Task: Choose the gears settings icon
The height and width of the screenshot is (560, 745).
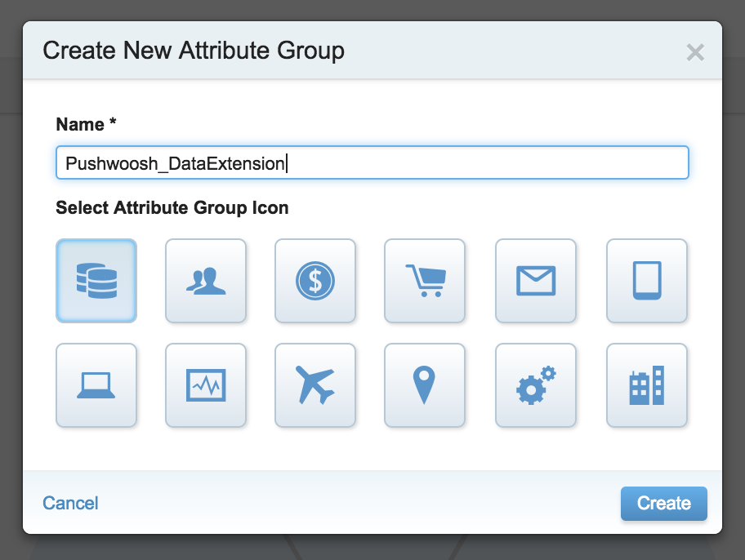Action: 536,385
